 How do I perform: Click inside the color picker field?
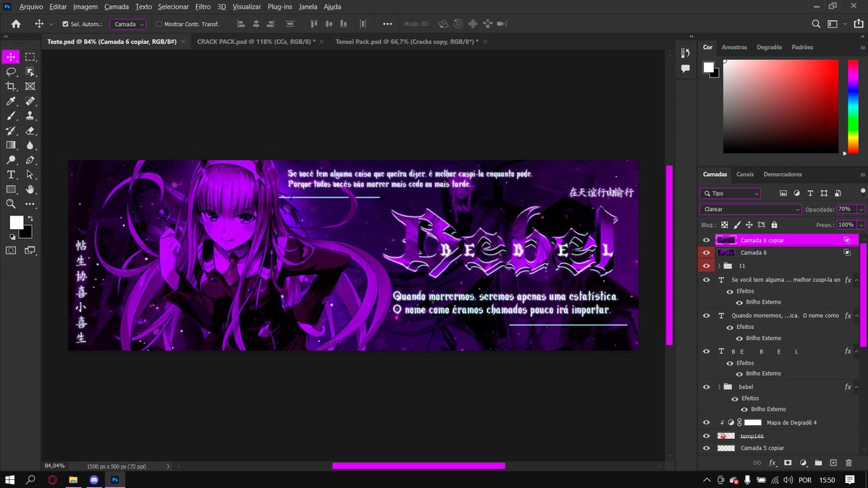pyautogui.click(x=780, y=106)
